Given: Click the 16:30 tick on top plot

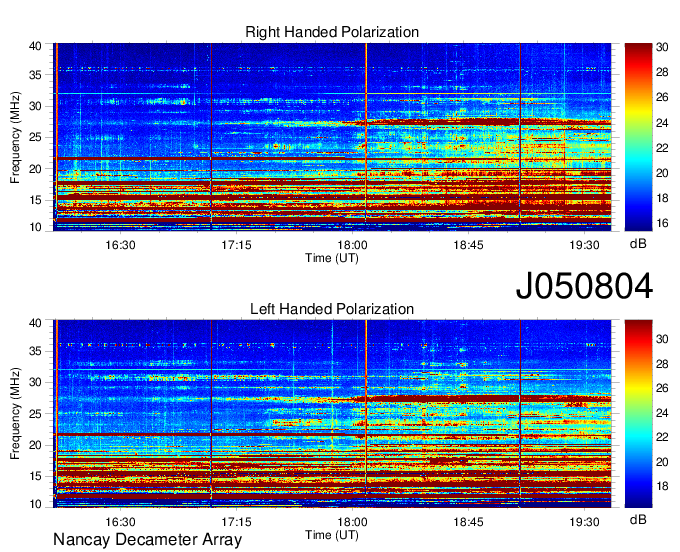Looking at the screenshot, I should point(121,245).
